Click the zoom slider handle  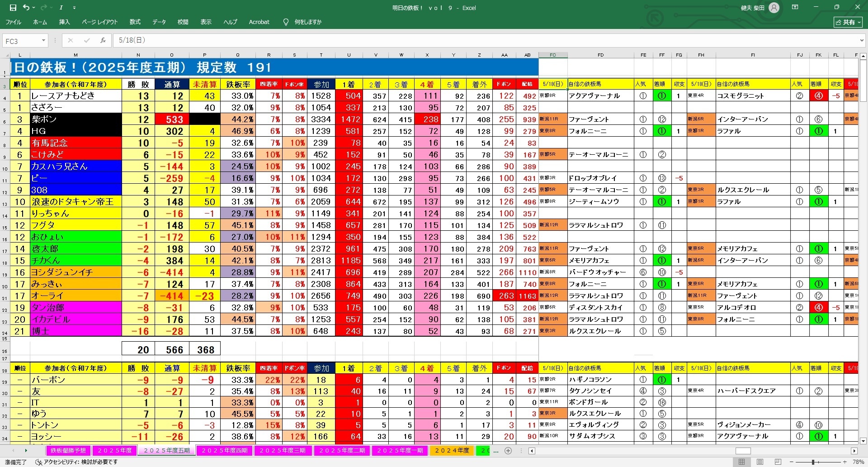coord(813,462)
